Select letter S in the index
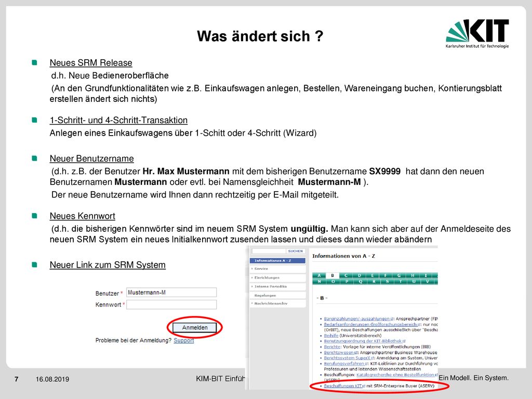 387,282
